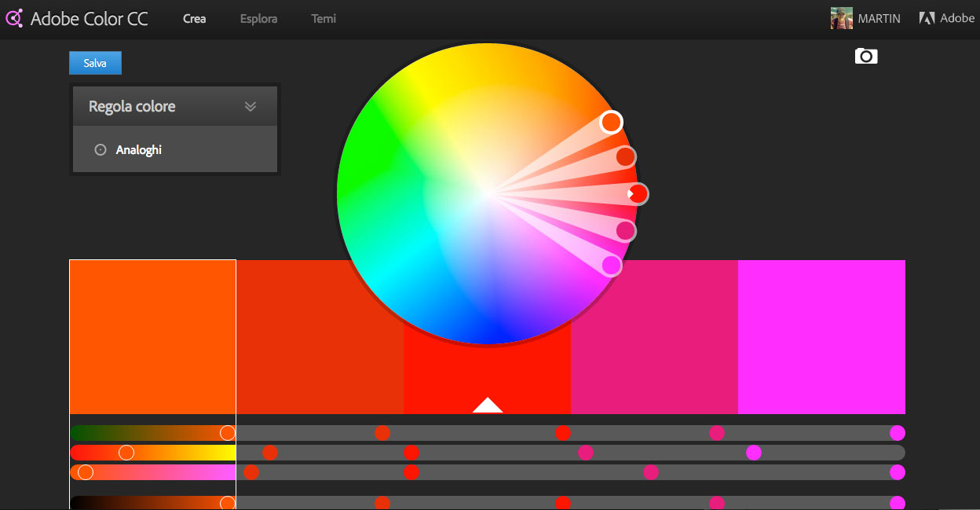Viewport: 980px width, 510px height.
Task: Expand the Regola colore double chevron
Action: pyautogui.click(x=250, y=106)
